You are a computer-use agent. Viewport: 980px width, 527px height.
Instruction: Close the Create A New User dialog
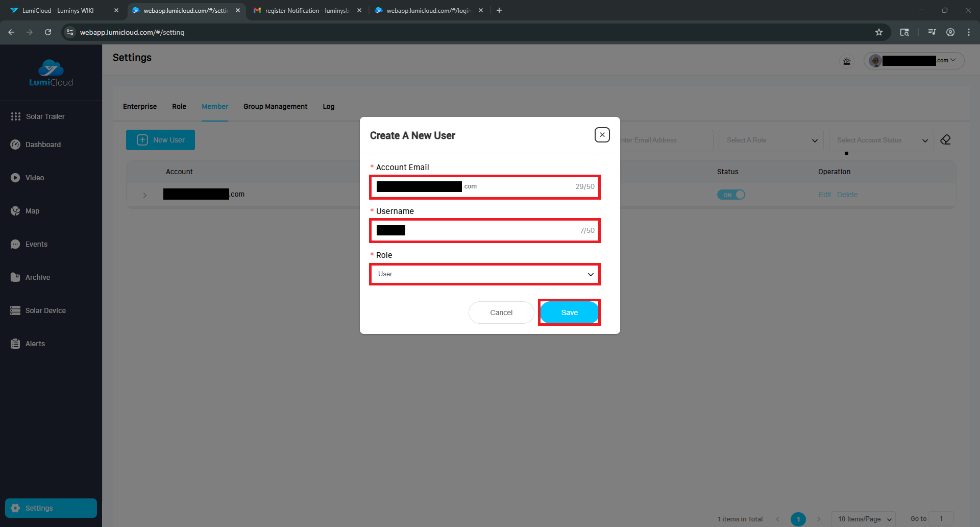pos(602,135)
